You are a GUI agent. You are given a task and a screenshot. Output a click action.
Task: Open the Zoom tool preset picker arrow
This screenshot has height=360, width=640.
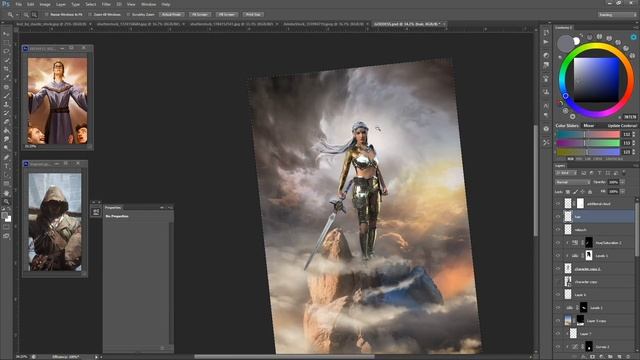17,15
